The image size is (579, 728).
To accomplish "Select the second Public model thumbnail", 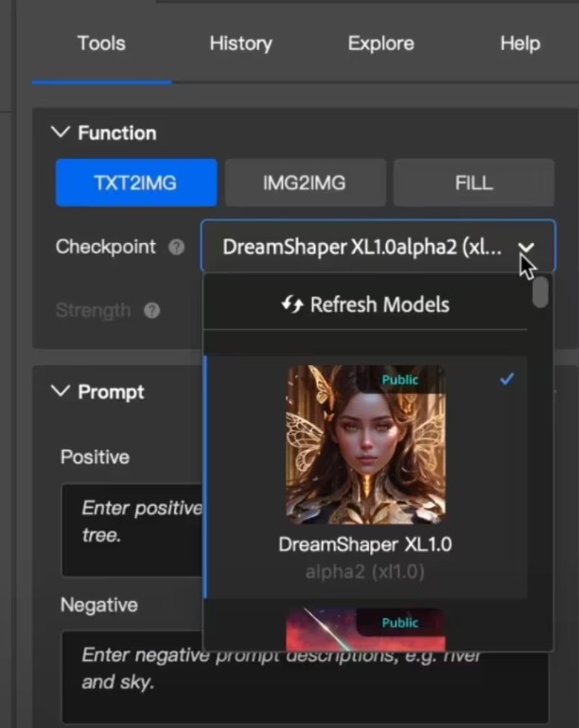I will (x=366, y=629).
